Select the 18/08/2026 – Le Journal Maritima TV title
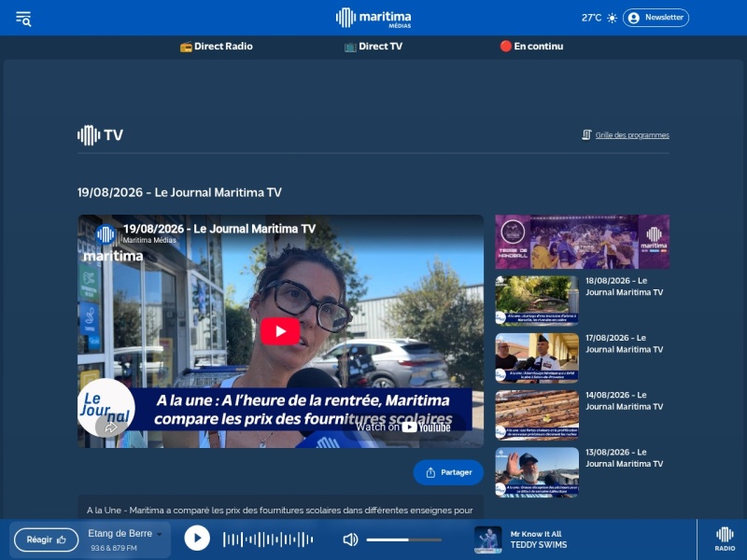This screenshot has width=747, height=560. (624, 287)
